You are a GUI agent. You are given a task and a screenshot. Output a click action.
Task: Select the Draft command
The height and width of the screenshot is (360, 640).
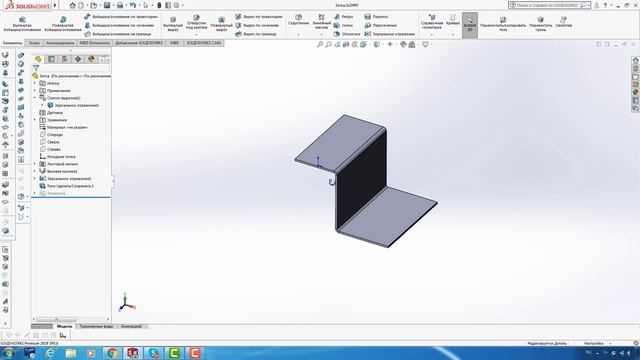tap(343, 25)
